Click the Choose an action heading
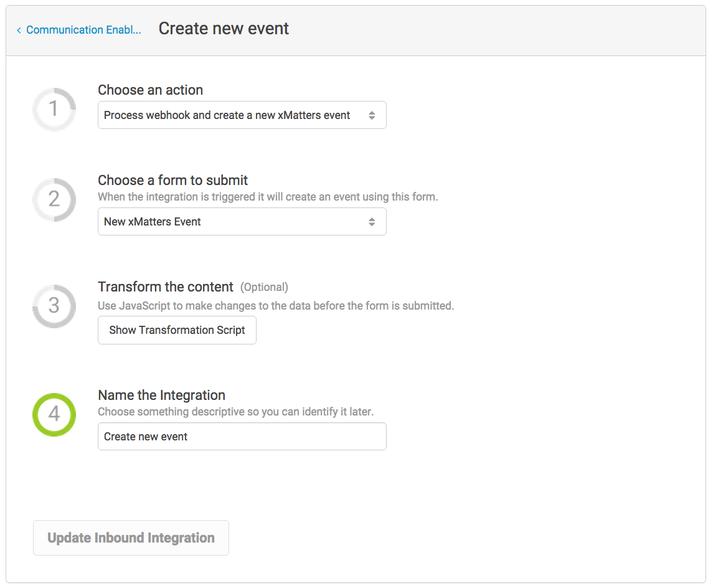Image resolution: width=713 pixels, height=588 pixels. pos(151,90)
